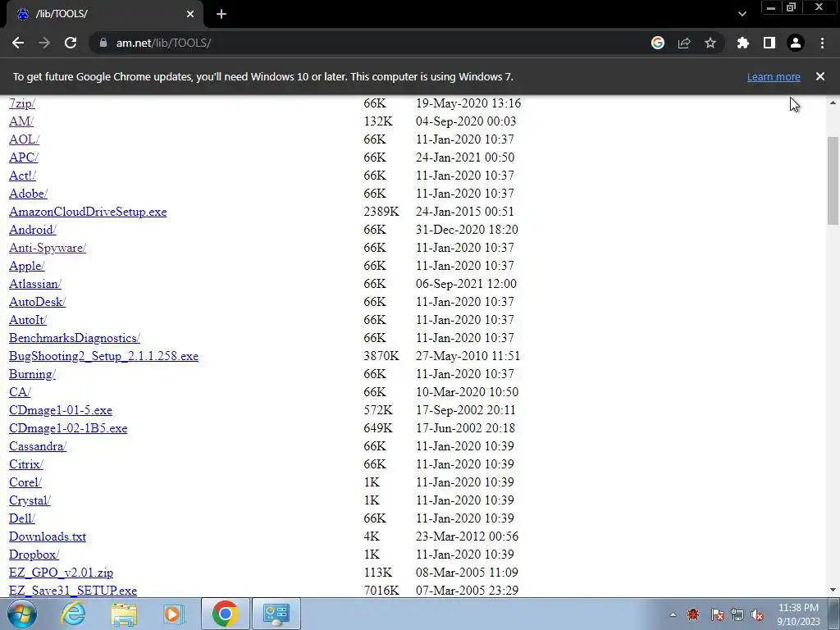Switch to Chrome in the taskbar

coord(225,614)
